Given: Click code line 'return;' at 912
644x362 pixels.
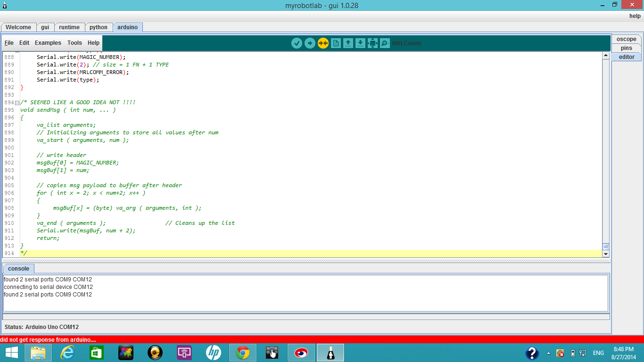Looking at the screenshot, I should 48,238.
